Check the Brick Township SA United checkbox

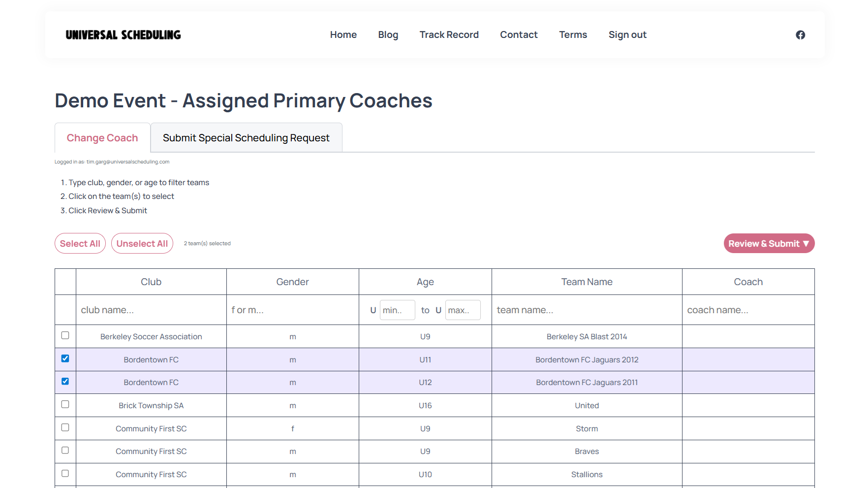click(x=65, y=404)
